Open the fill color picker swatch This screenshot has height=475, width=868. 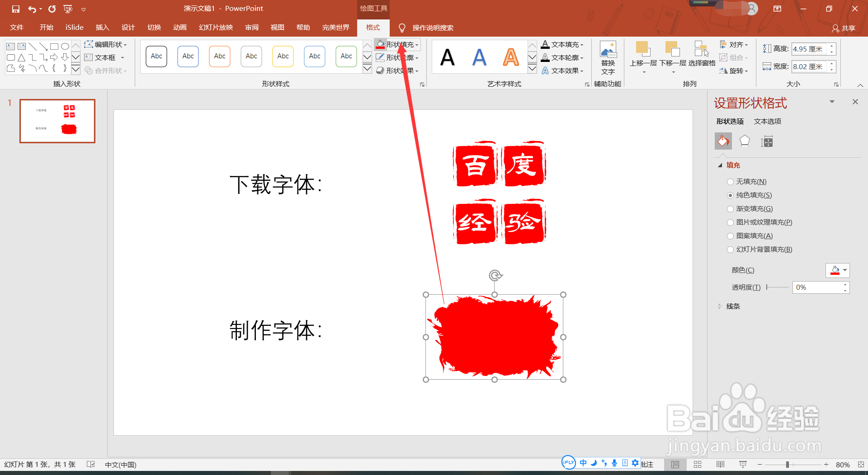click(x=837, y=270)
